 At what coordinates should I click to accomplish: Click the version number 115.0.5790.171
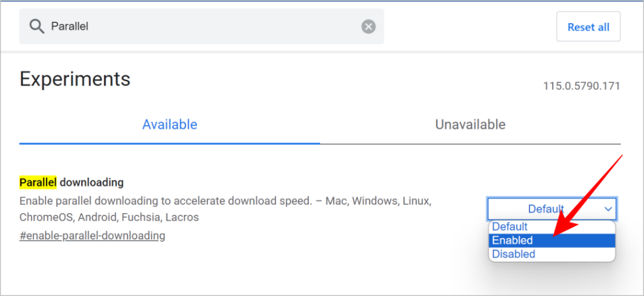[582, 86]
